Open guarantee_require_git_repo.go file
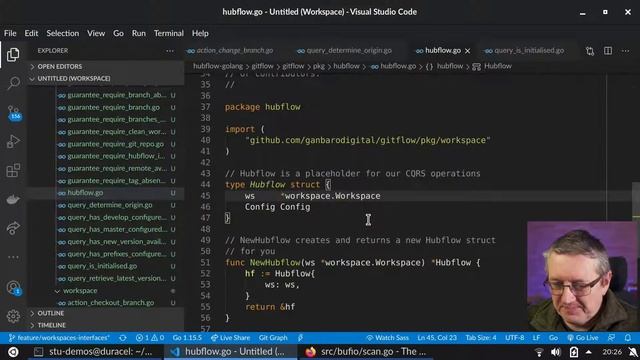 pyautogui.click(x=116, y=144)
